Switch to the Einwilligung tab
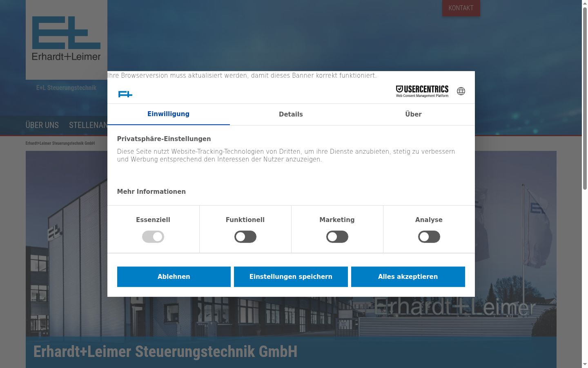The width and height of the screenshot is (588, 368). (x=169, y=114)
